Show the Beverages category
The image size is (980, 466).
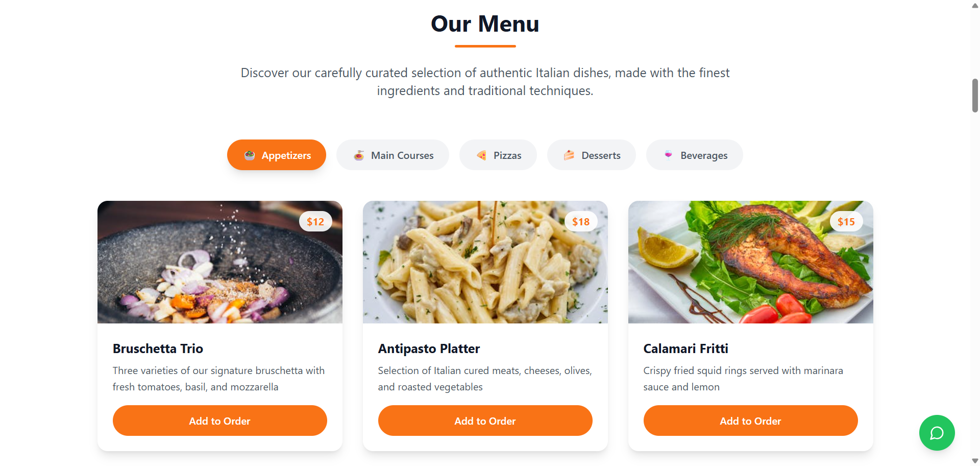(x=695, y=155)
